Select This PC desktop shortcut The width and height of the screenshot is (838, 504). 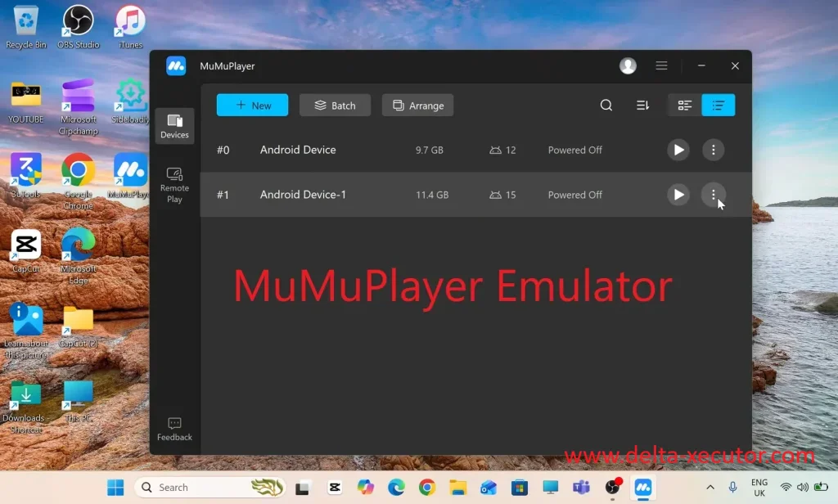click(x=78, y=402)
